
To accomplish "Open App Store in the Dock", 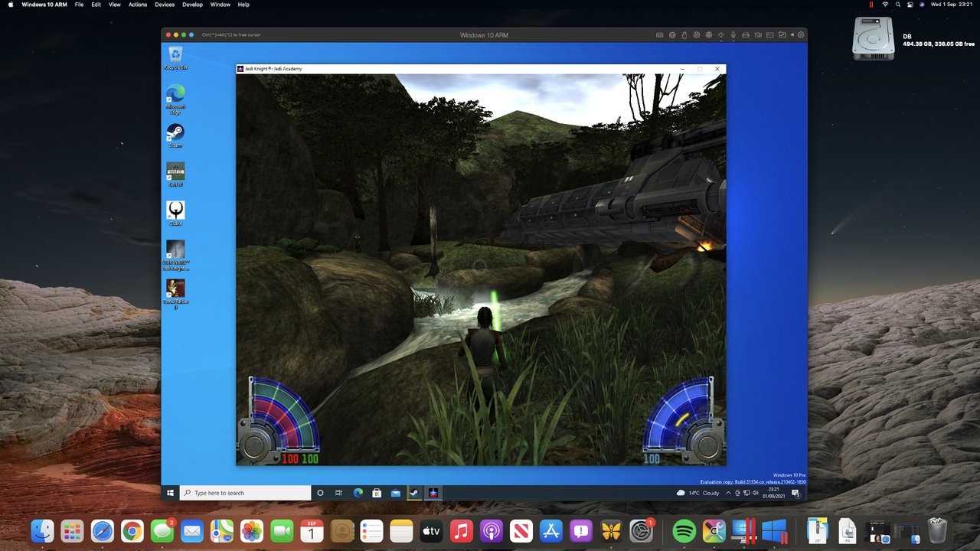I will click(551, 530).
